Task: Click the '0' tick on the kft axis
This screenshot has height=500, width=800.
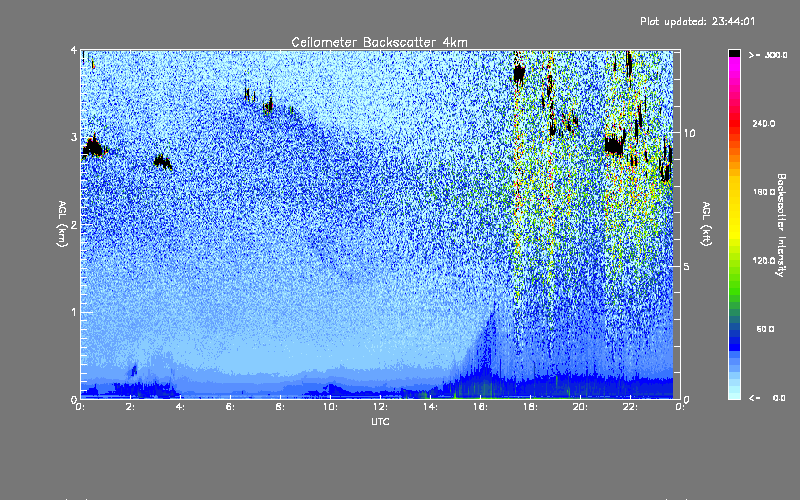Action: [x=687, y=399]
